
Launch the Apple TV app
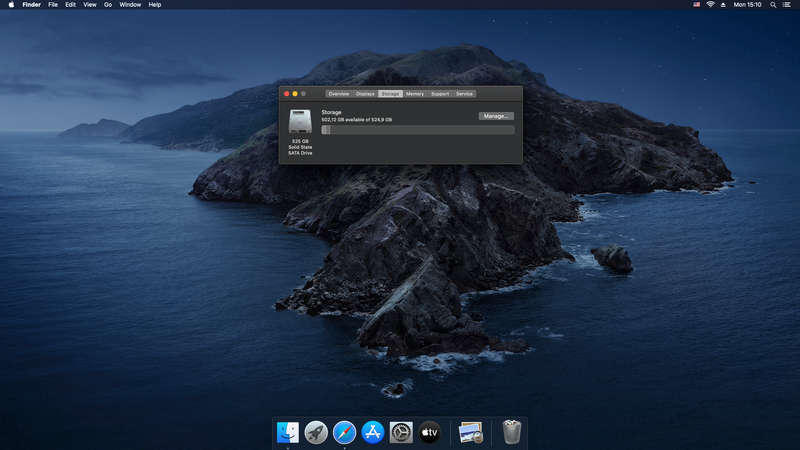pyautogui.click(x=430, y=432)
